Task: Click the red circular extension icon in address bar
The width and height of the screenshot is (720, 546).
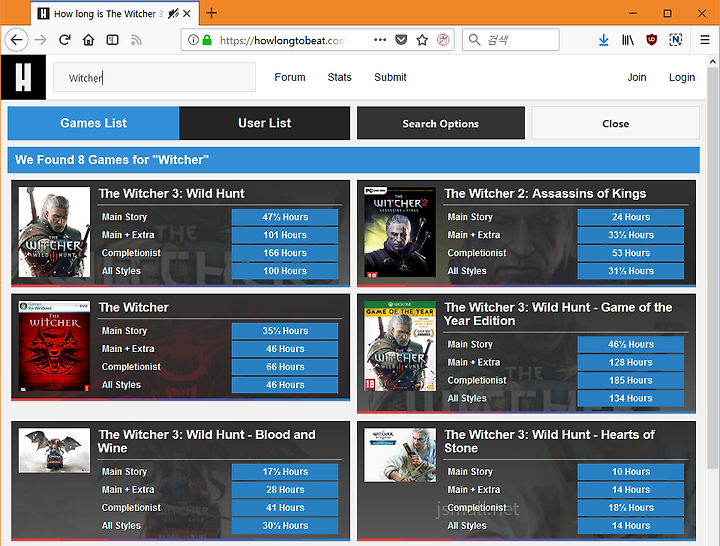Action: coord(443,40)
